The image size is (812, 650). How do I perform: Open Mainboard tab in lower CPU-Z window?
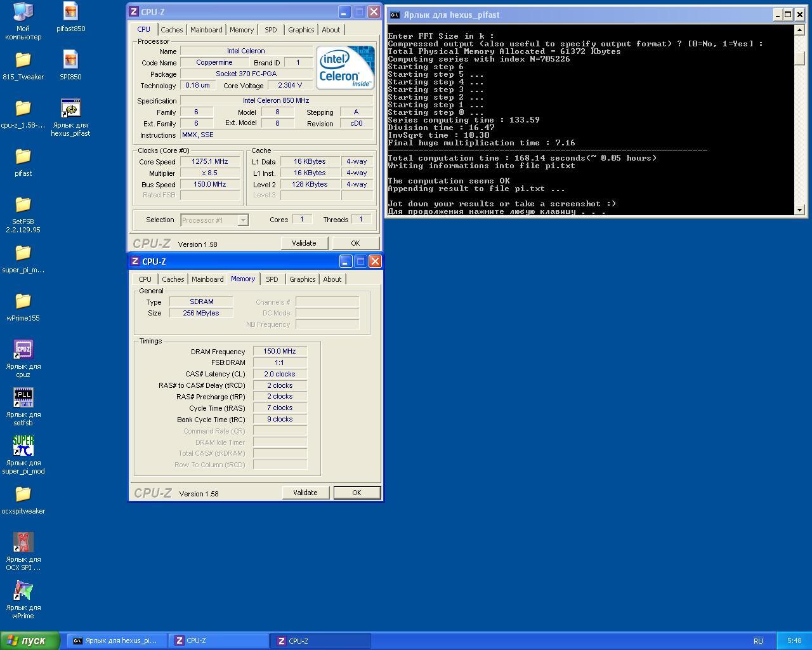pyautogui.click(x=207, y=279)
